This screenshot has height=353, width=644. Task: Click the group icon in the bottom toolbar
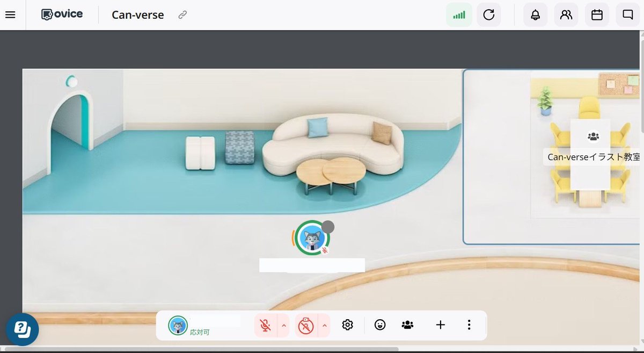[x=407, y=325]
